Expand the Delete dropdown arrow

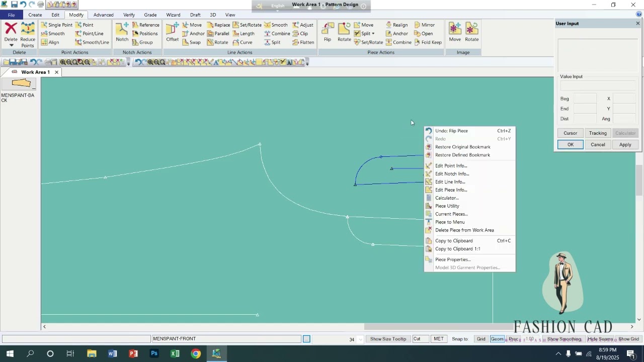point(11,46)
